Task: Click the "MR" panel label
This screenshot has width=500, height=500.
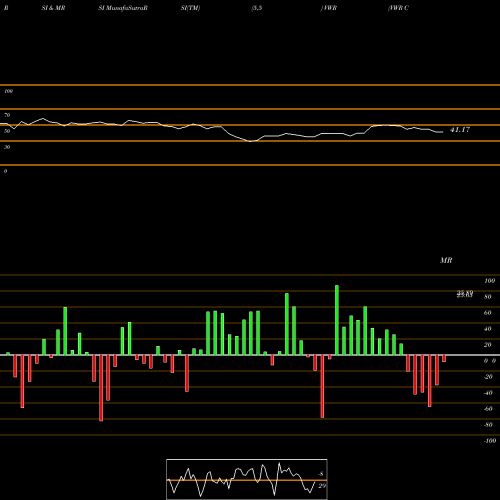Action: coord(446,260)
